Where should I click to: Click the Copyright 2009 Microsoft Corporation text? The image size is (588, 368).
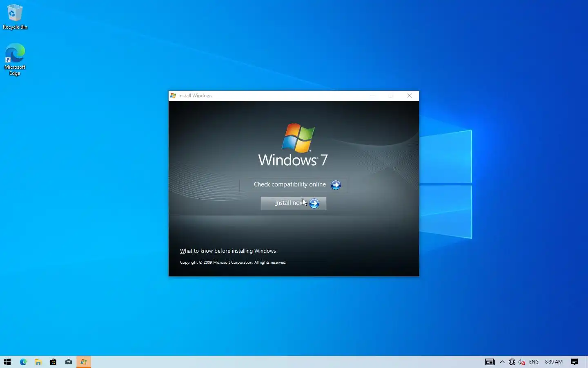233,263
